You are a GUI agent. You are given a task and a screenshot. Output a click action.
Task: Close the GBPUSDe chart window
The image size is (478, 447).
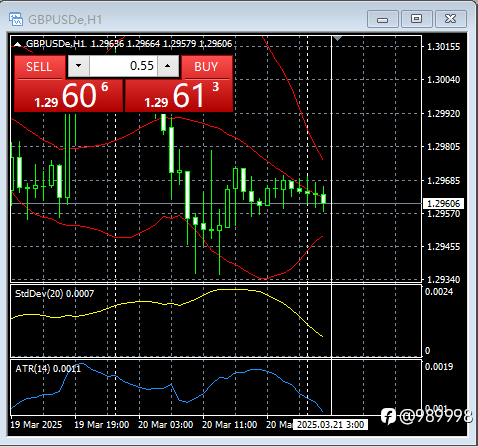(x=451, y=19)
